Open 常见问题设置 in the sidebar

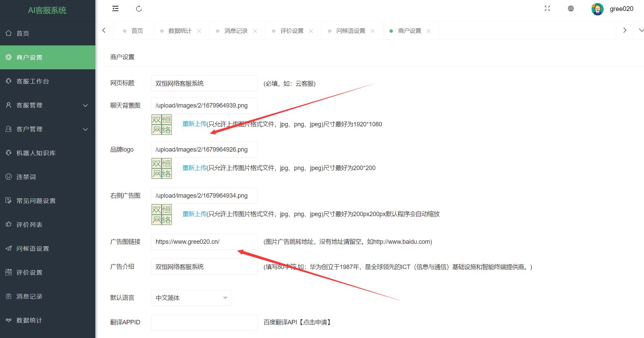(47, 201)
